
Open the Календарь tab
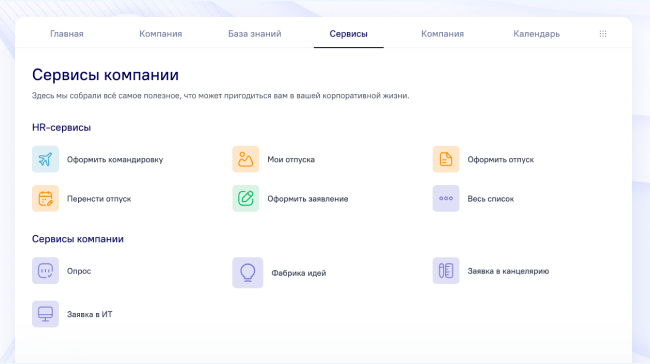point(536,34)
